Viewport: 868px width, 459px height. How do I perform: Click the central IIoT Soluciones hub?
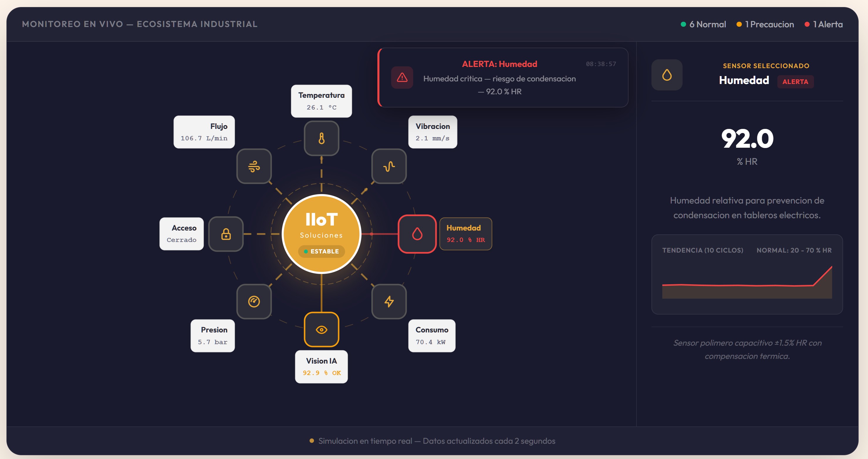(321, 234)
